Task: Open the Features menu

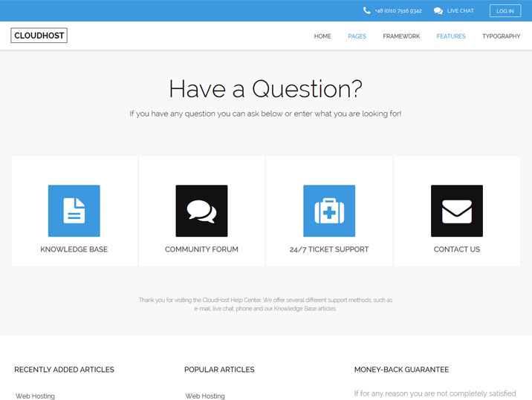Action: (x=451, y=36)
